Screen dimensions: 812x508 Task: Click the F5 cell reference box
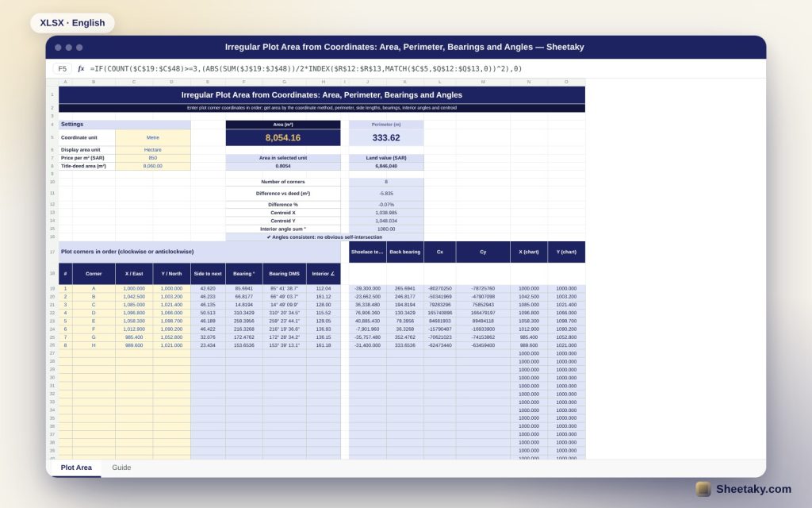(x=62, y=68)
